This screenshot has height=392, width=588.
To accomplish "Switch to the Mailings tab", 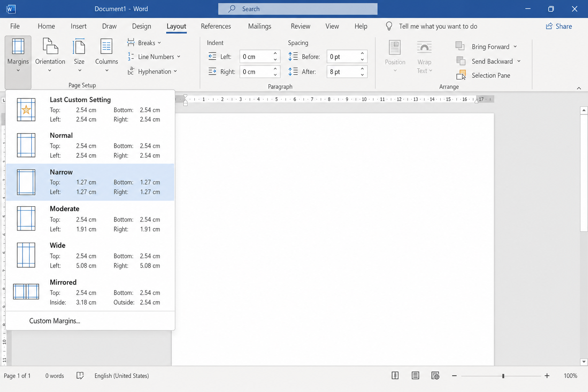I will (x=260, y=26).
